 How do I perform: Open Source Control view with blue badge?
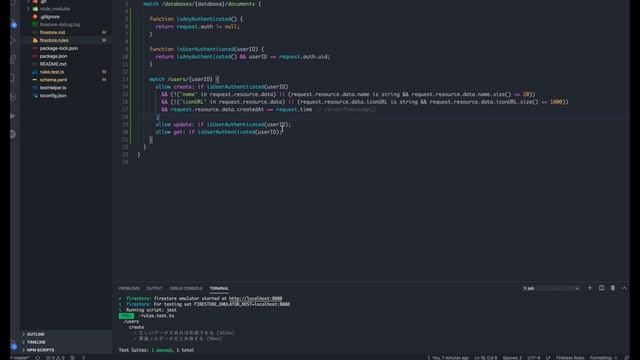click(x=13, y=24)
